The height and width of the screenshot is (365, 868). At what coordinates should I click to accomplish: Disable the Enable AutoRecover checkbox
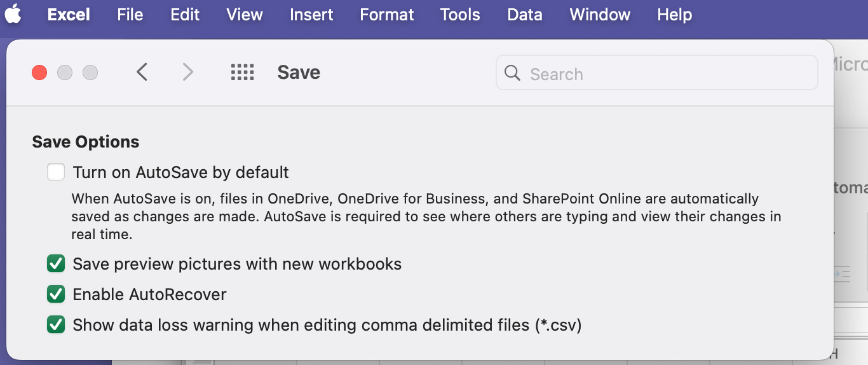(x=56, y=294)
